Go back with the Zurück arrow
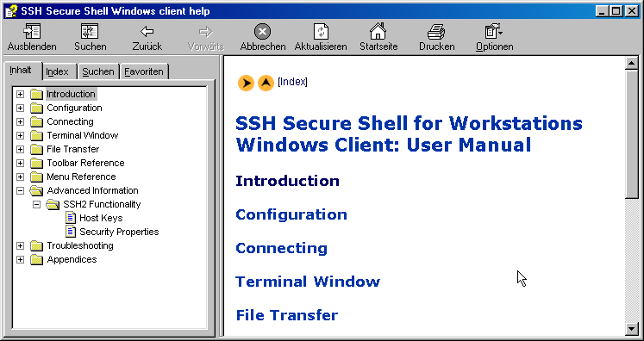644x341 pixels. pos(147,32)
